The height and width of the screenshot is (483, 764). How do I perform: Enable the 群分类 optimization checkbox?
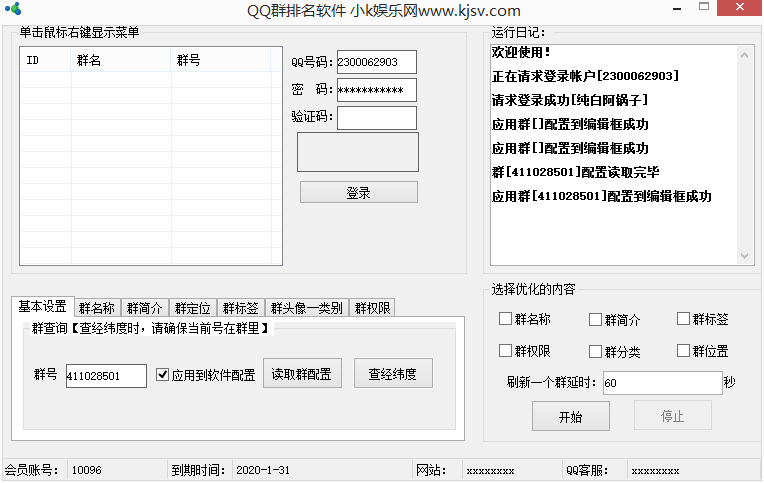click(x=595, y=351)
